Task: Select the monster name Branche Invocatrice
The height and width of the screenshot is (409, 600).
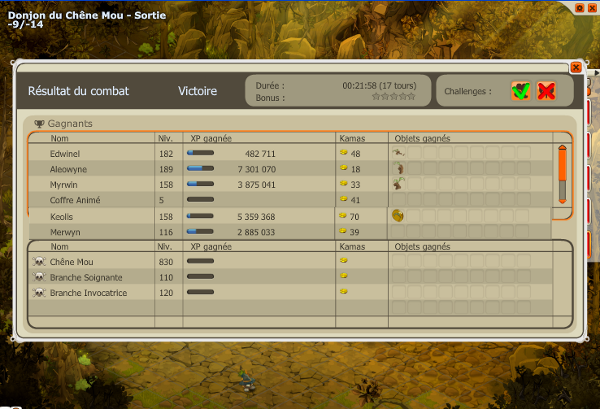Action: 88,293
